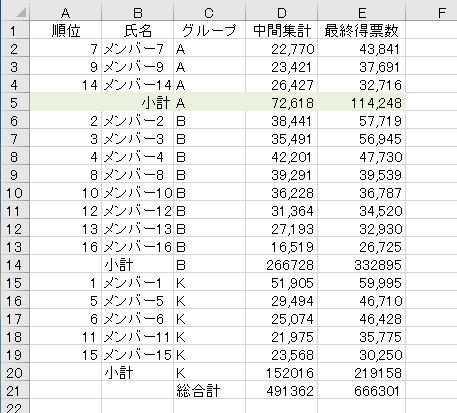Select the value 16,519
The width and height of the screenshot is (457, 413).
281,247
